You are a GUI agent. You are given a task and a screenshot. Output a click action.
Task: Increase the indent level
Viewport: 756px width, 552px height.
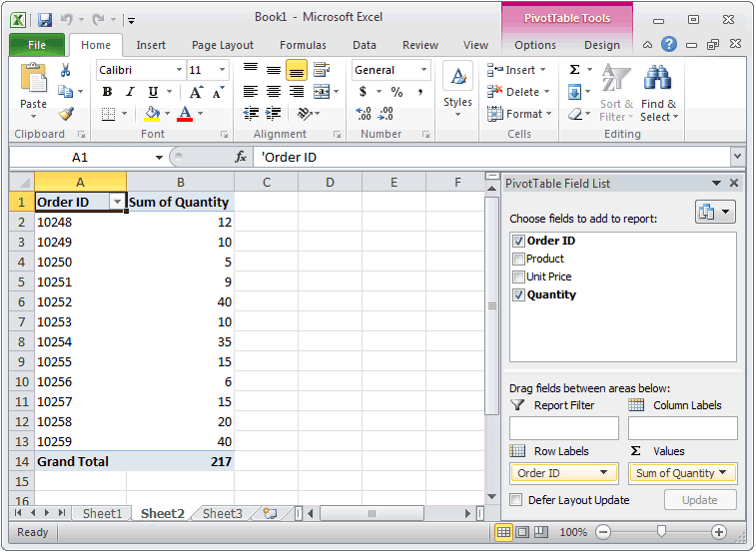coord(274,113)
